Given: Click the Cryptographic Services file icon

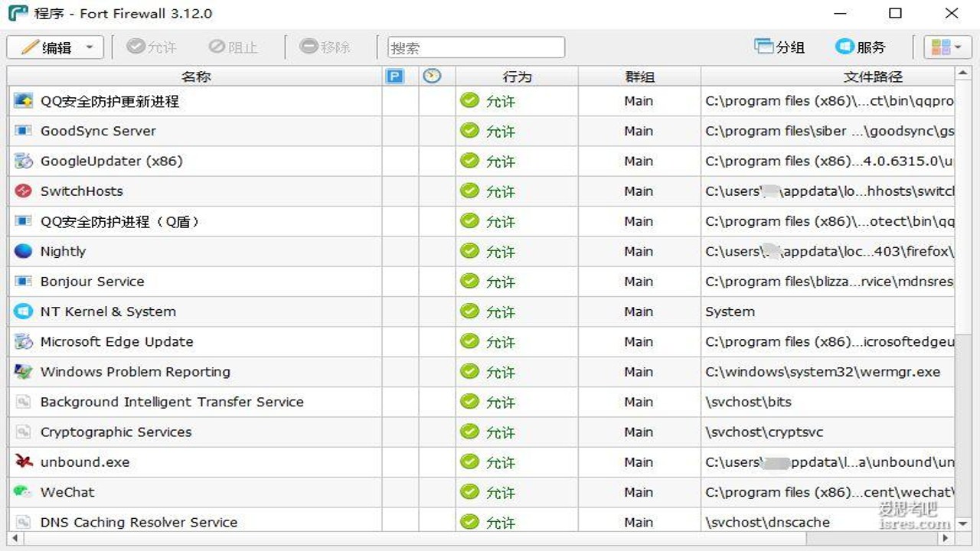Looking at the screenshot, I should tap(24, 432).
